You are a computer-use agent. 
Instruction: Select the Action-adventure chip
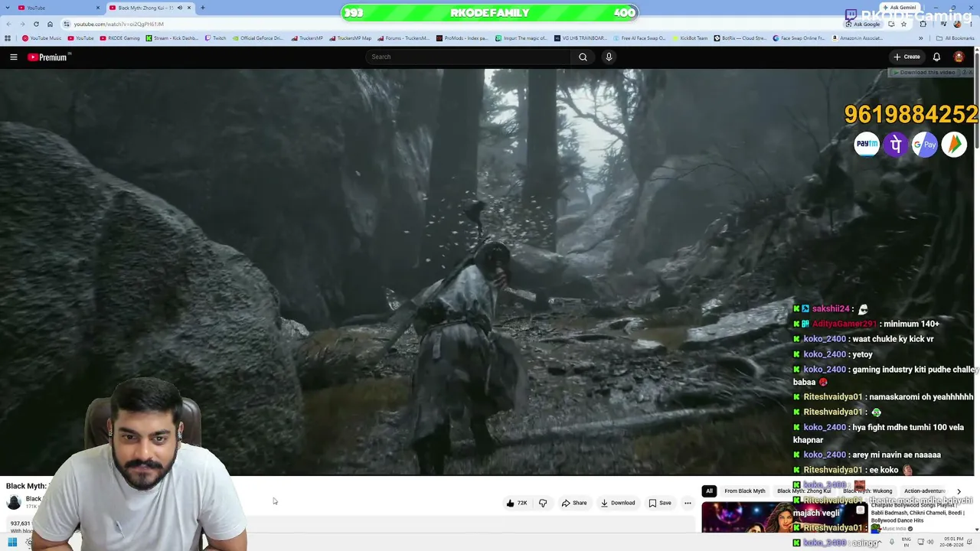pos(925,491)
